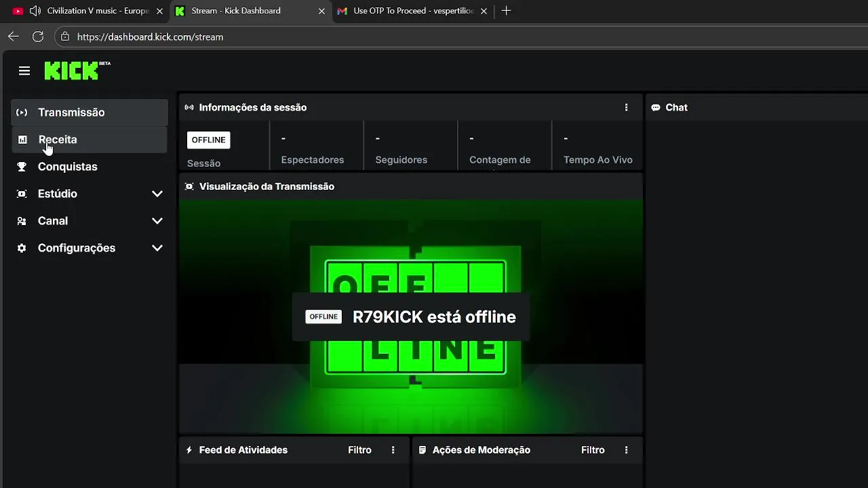
Task: Click the Feed de Atividades title
Action: pos(243,450)
